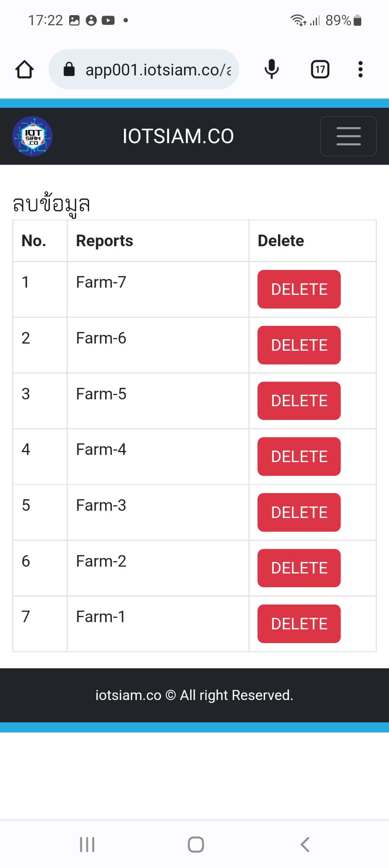Remove the Farm-4 report entry
This screenshot has height=868, width=389.
[299, 457]
